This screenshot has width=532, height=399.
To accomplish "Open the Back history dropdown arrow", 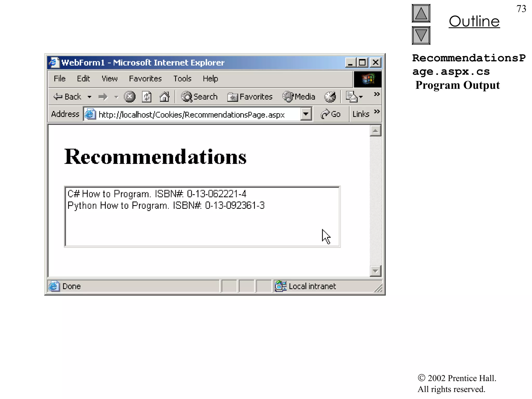I will (89, 97).
